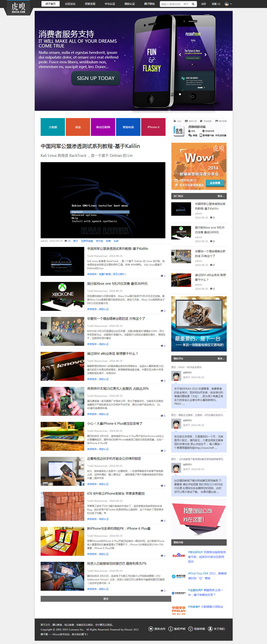This screenshot has height=644, width=267.
Task: Select the blue 智能电视 category tile
Action: (128, 127)
